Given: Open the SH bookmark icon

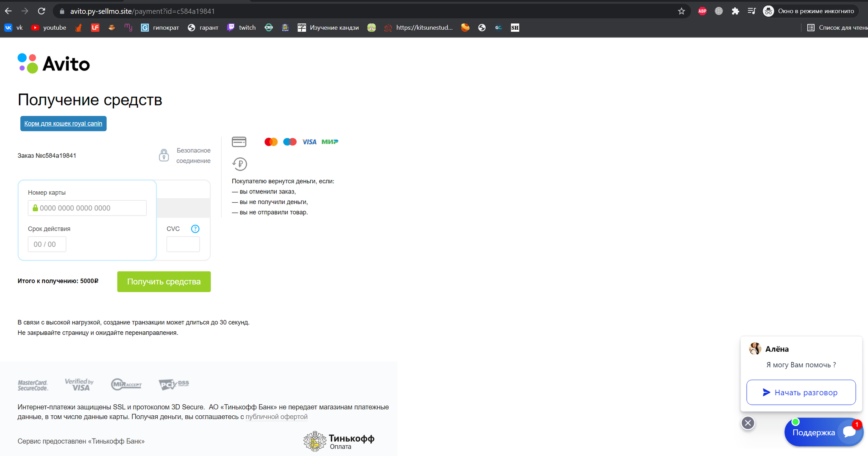Looking at the screenshot, I should tap(515, 28).
